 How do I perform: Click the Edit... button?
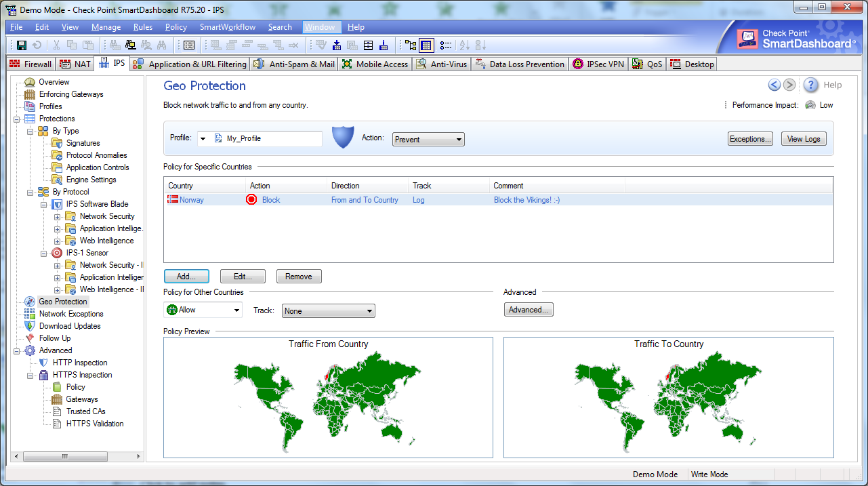pyautogui.click(x=243, y=276)
